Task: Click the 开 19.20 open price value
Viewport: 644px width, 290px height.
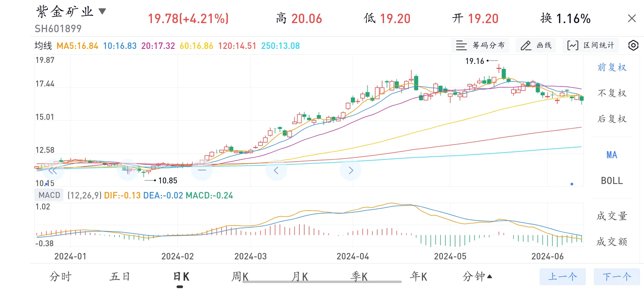Action: [475, 19]
